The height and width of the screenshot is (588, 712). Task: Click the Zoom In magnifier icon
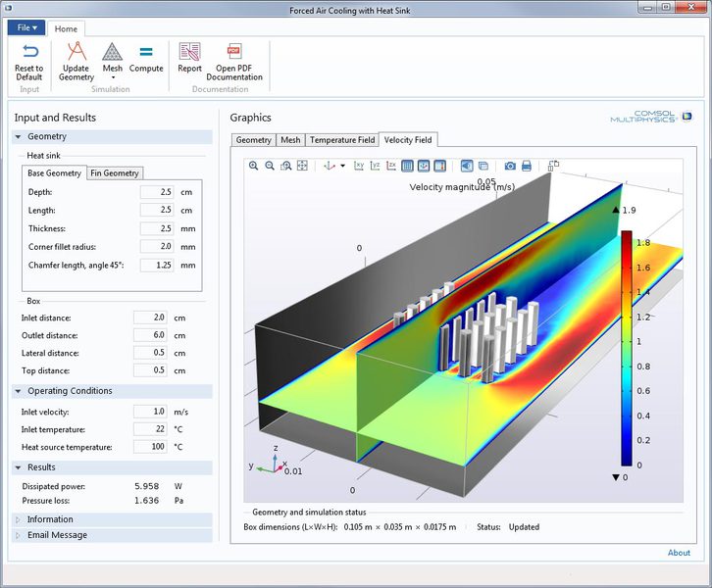pos(254,166)
